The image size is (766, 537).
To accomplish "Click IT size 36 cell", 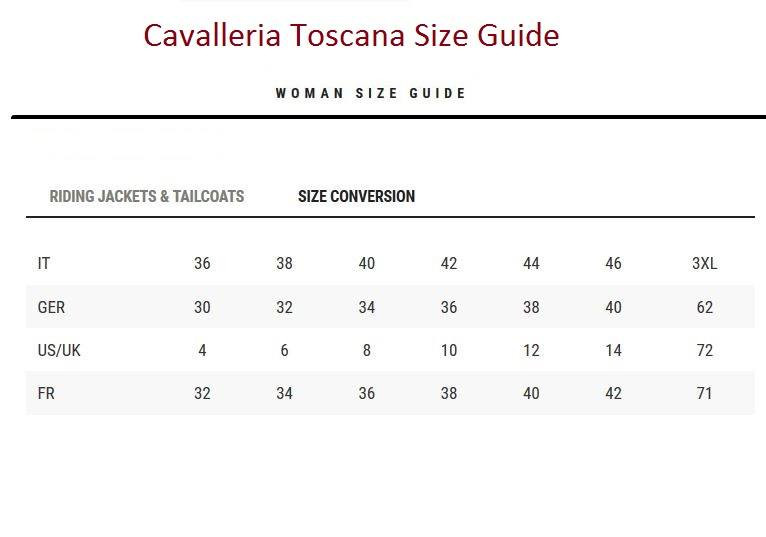I will click(x=202, y=264).
